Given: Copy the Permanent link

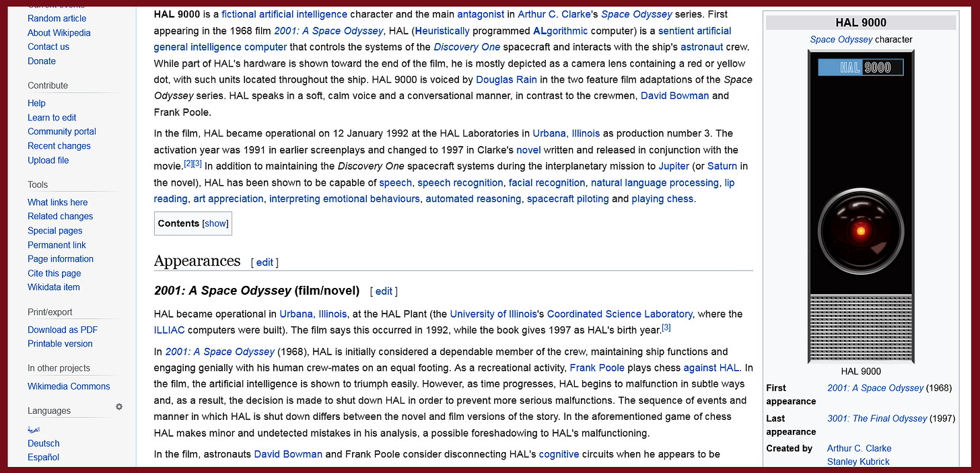Looking at the screenshot, I should (57, 245).
